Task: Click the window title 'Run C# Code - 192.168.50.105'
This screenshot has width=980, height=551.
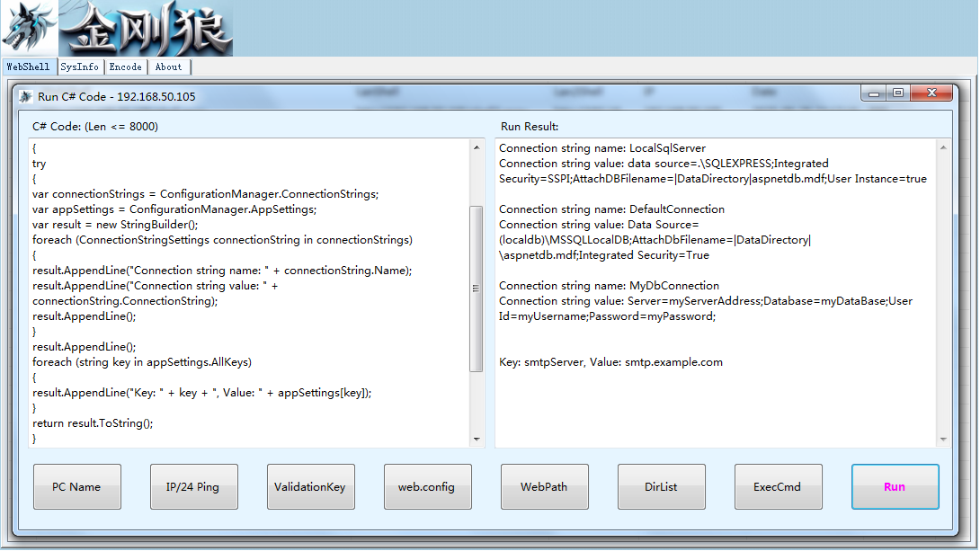Action: (116, 96)
